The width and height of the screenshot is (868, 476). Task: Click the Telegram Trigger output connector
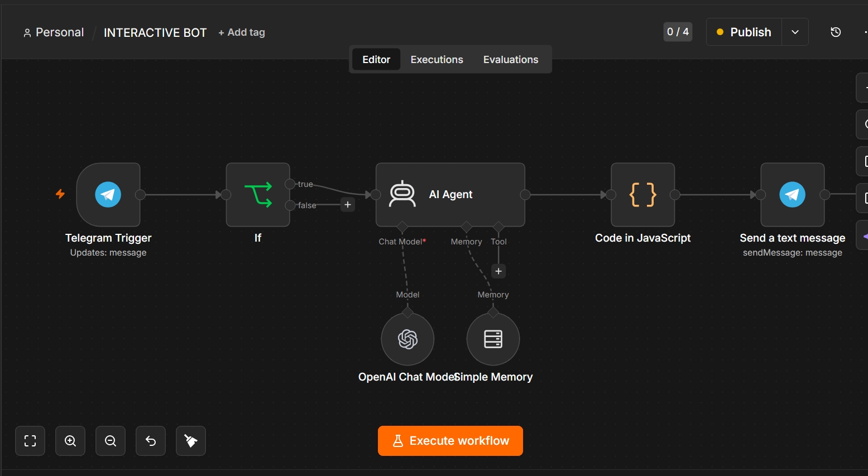pos(140,195)
